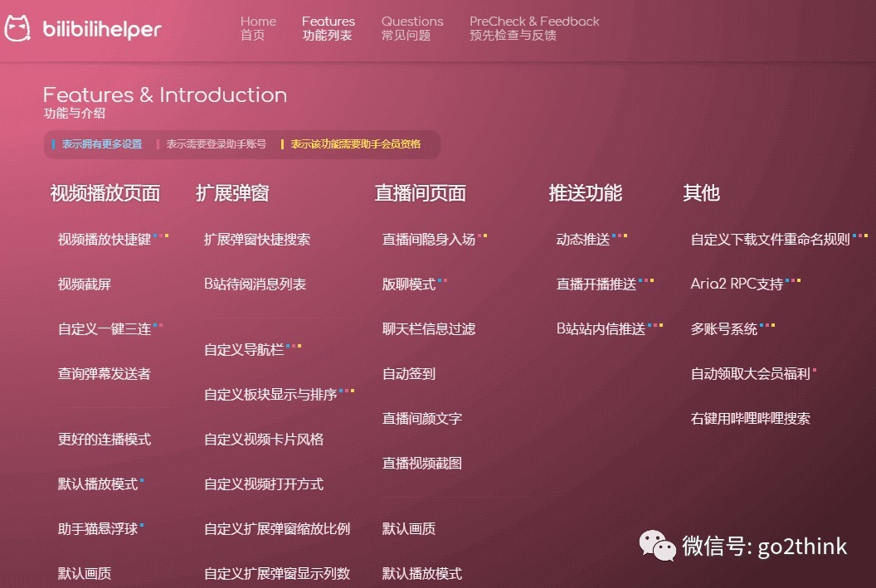Click the yellow 表示该功能需要助手会员资格 legend
The image size is (876, 588).
coord(355,143)
